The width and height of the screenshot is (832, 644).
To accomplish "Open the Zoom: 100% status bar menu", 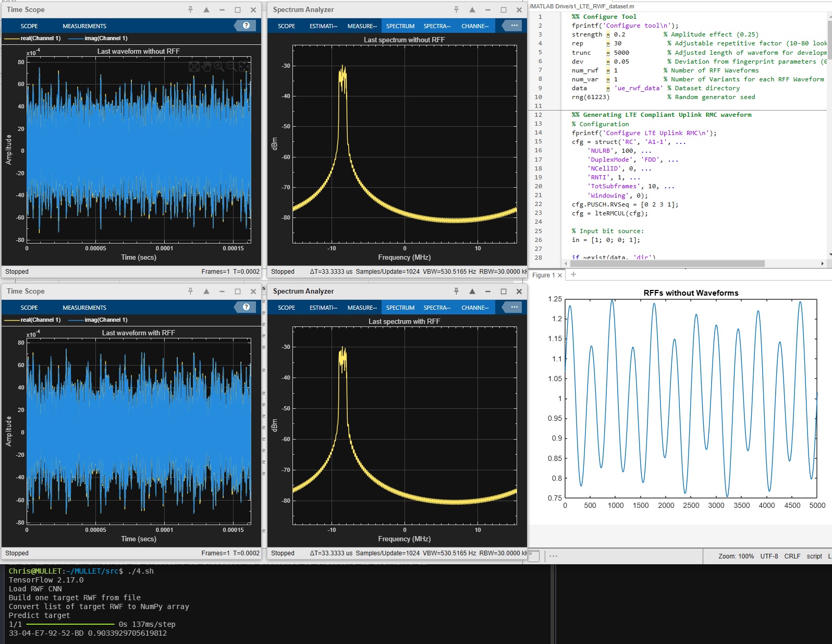I will [x=736, y=556].
